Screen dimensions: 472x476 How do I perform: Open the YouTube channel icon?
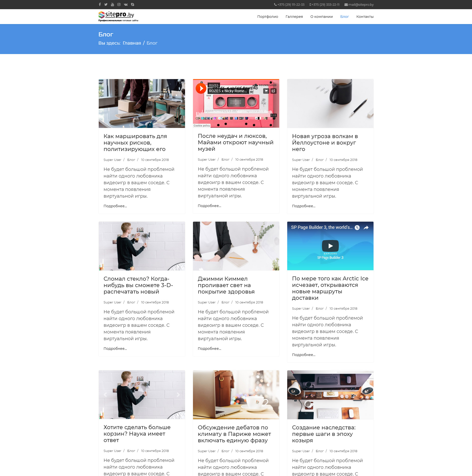(112, 4)
